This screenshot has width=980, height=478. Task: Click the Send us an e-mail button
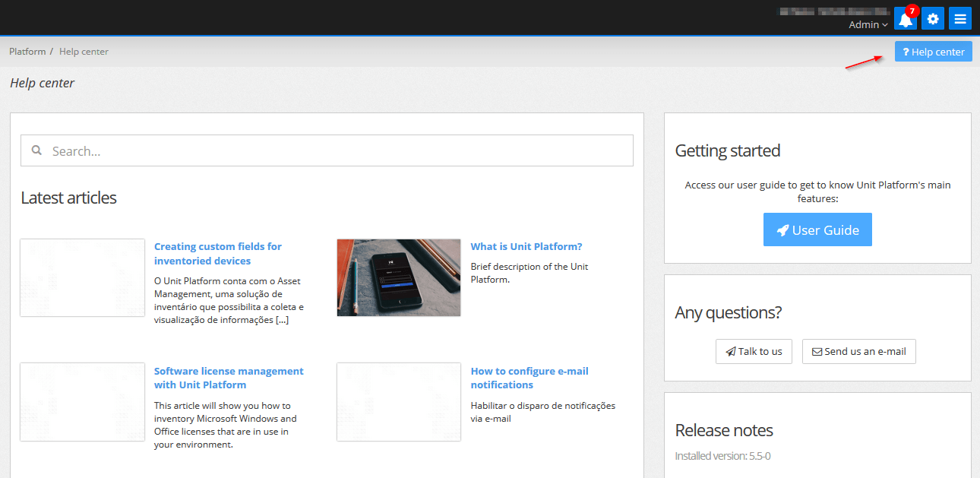click(x=859, y=351)
